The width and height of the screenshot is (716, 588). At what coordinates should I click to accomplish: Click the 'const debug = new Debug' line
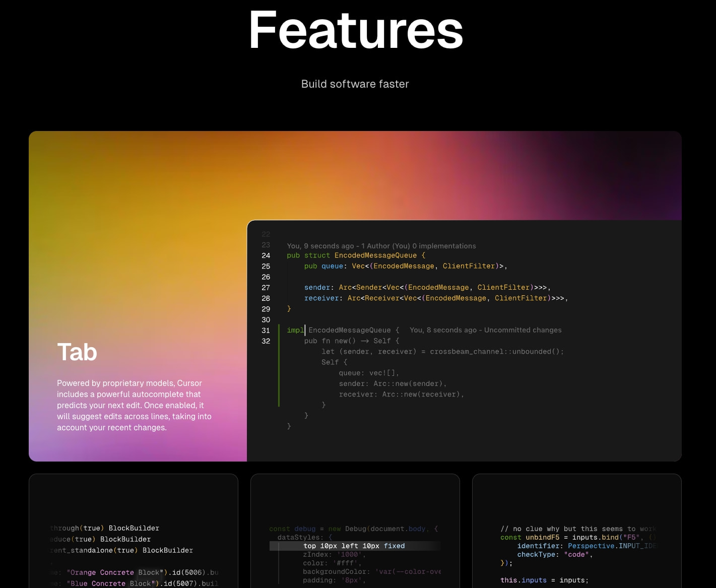(x=354, y=529)
